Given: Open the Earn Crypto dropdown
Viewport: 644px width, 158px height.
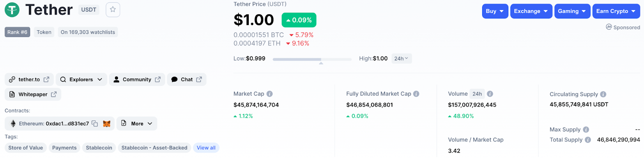Looking at the screenshot, I should (x=616, y=11).
